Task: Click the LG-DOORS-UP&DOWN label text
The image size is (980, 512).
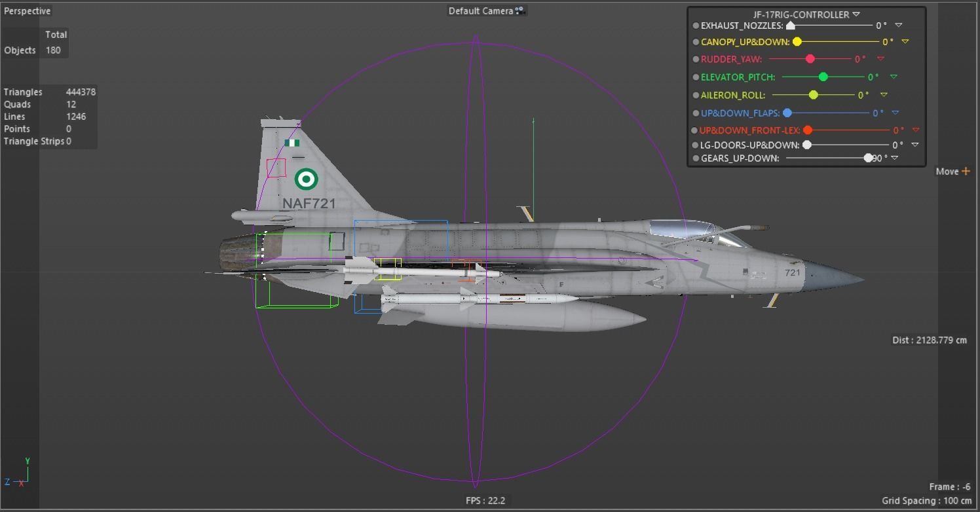Action: pyautogui.click(x=750, y=145)
